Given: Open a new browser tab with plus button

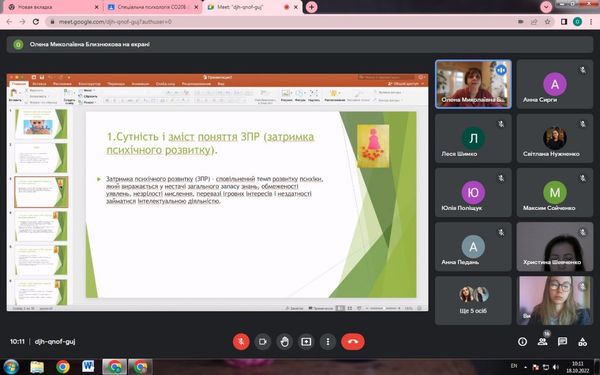Looking at the screenshot, I should click(311, 7).
